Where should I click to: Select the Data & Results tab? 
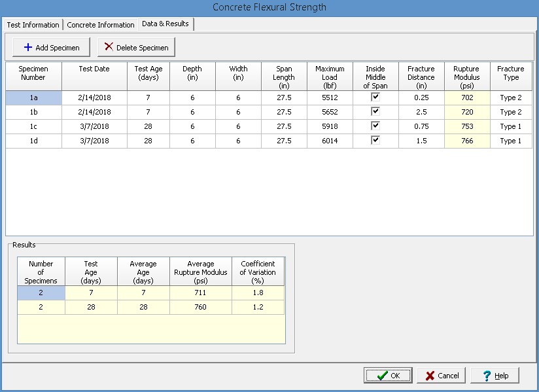coord(165,24)
